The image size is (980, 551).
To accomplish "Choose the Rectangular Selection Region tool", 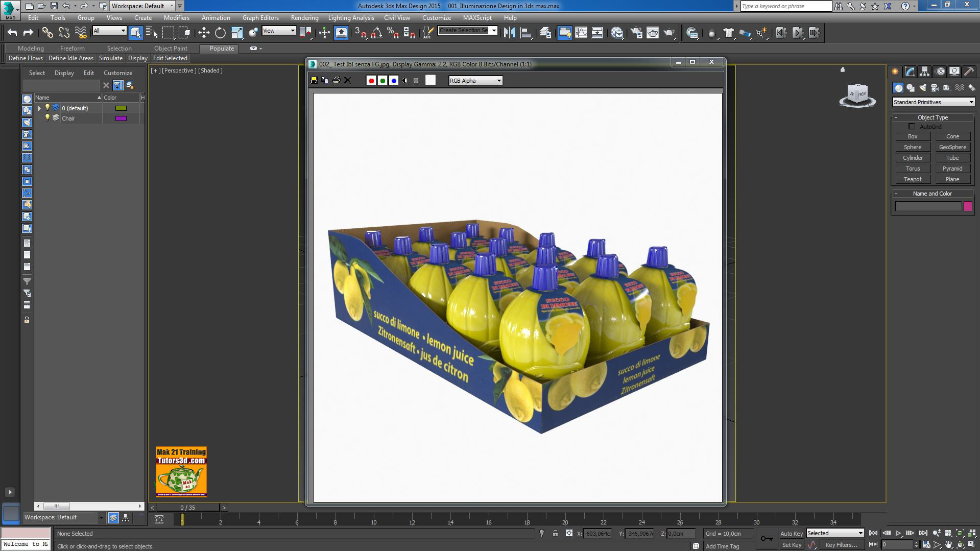I will [x=168, y=33].
